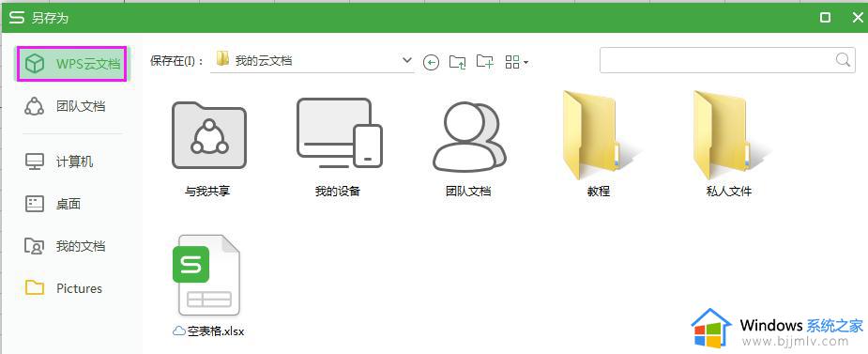The height and width of the screenshot is (354, 868).
Task: Click the desktop icon in sidebar
Action: tap(35, 204)
